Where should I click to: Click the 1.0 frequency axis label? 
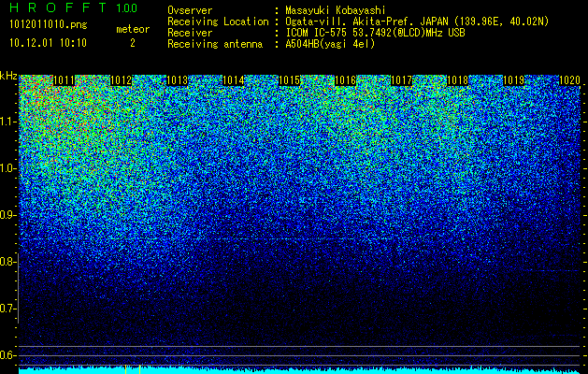pyautogui.click(x=8, y=168)
